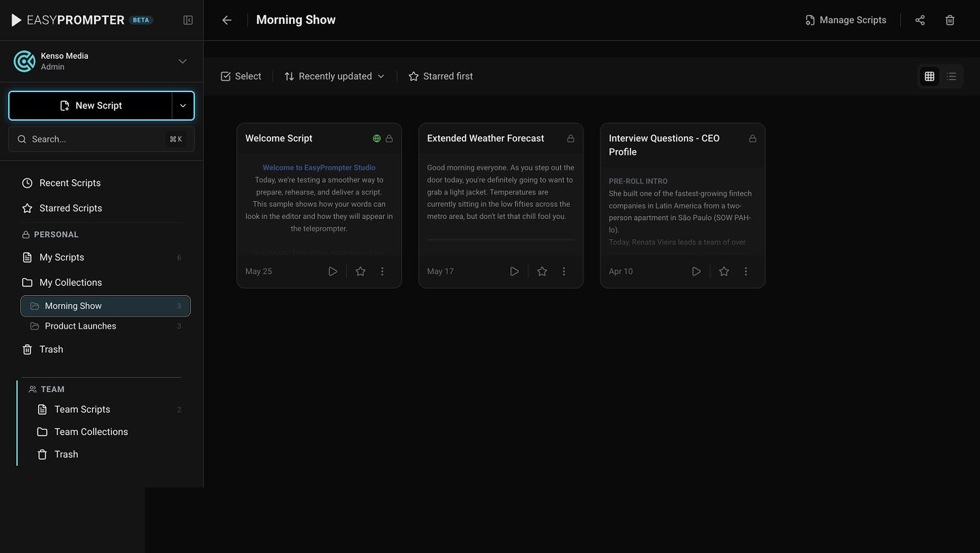Click the Kenso Media avatar

pyautogui.click(x=24, y=61)
